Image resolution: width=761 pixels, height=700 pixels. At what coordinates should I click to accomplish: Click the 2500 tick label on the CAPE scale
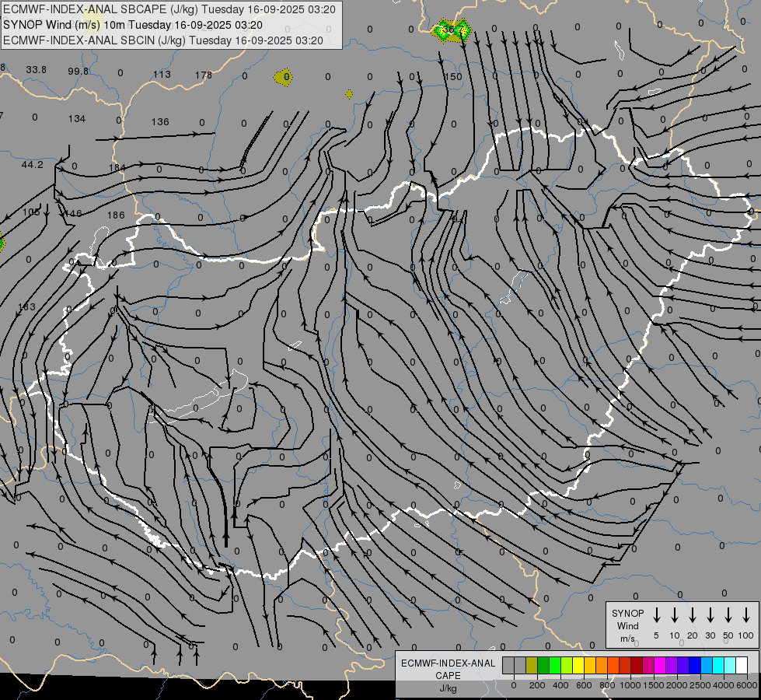700,685
